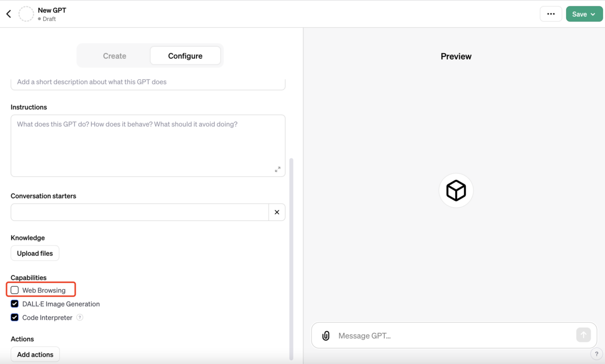605x364 pixels.
Task: Click the GPT cube icon in Preview
Action: (456, 190)
